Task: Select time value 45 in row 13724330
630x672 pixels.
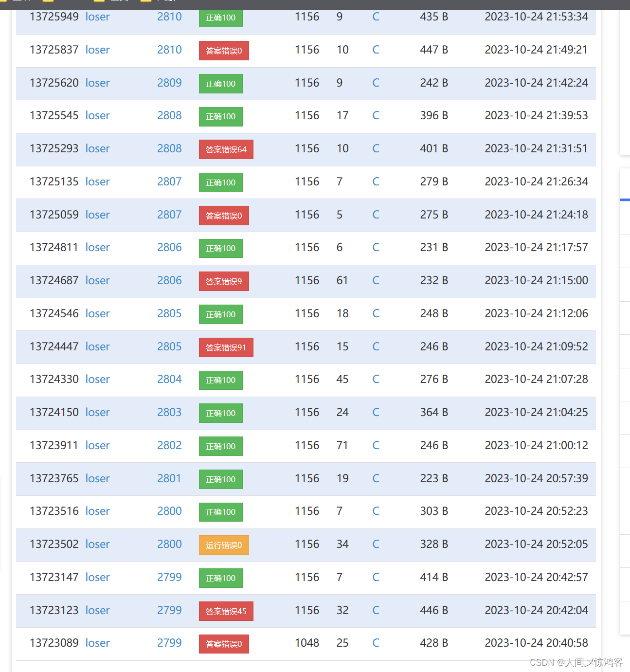Action: pos(342,379)
